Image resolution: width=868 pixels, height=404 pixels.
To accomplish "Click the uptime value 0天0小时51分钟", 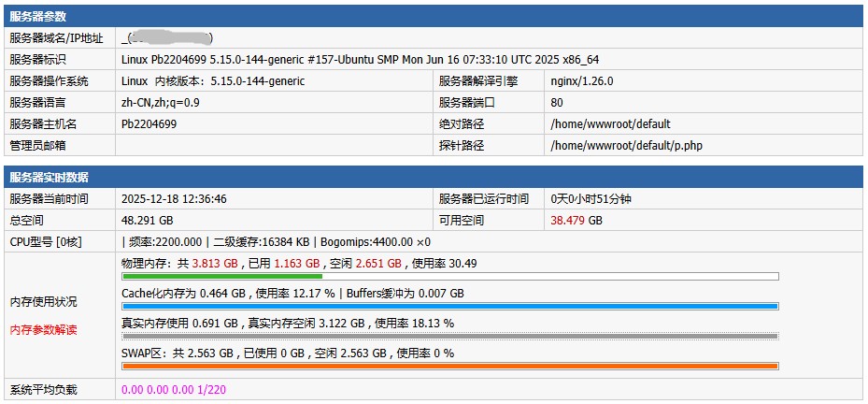I will coord(591,199).
